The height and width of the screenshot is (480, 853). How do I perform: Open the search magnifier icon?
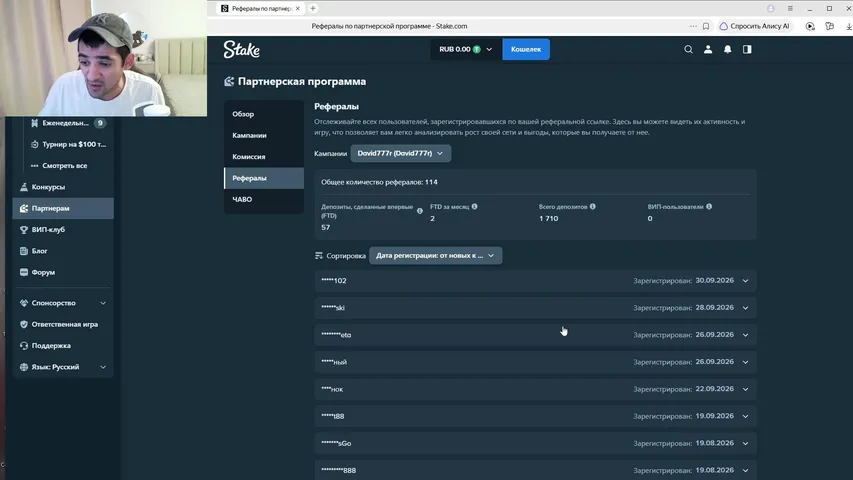(x=688, y=50)
